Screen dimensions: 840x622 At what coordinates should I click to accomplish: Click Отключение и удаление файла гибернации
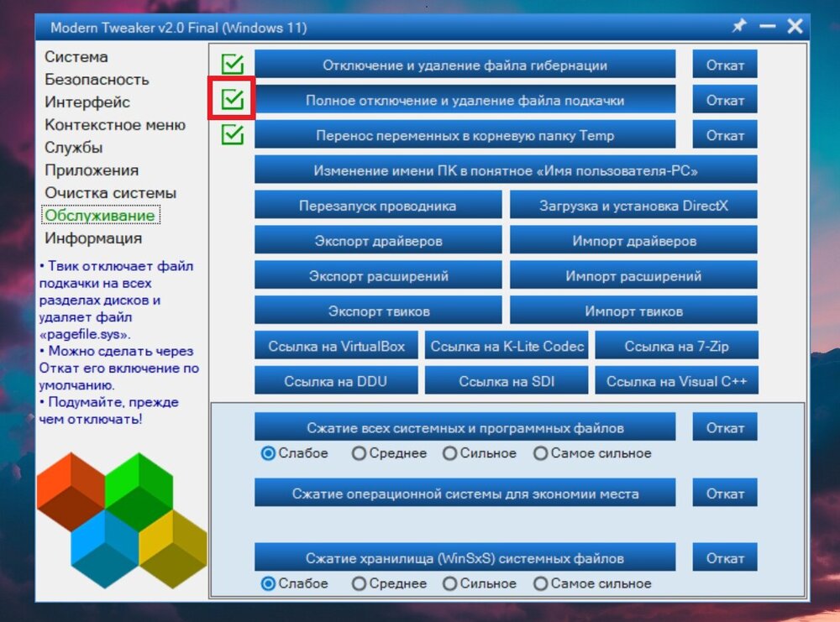pos(465,65)
